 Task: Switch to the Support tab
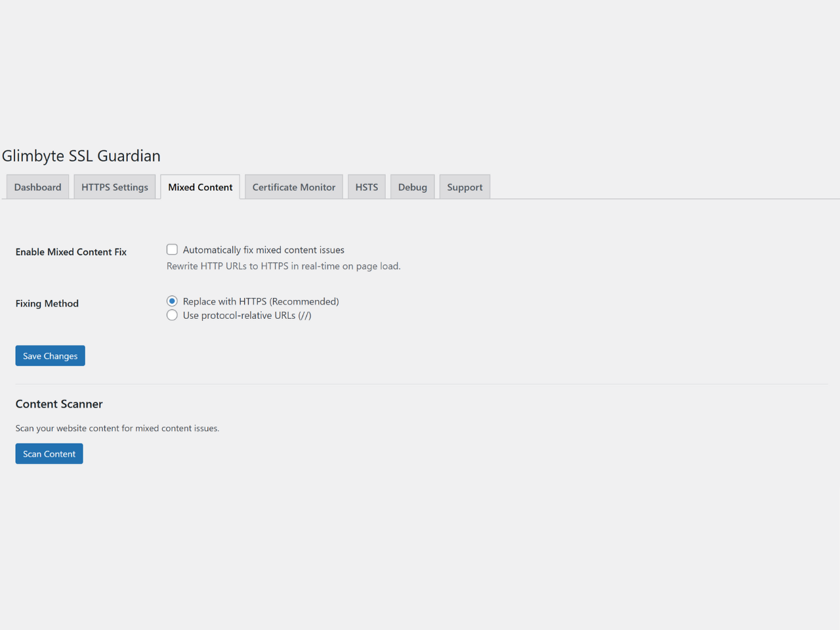pyautogui.click(x=465, y=187)
